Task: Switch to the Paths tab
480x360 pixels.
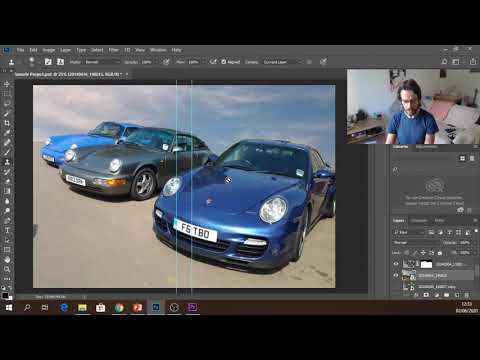Action: click(439, 220)
